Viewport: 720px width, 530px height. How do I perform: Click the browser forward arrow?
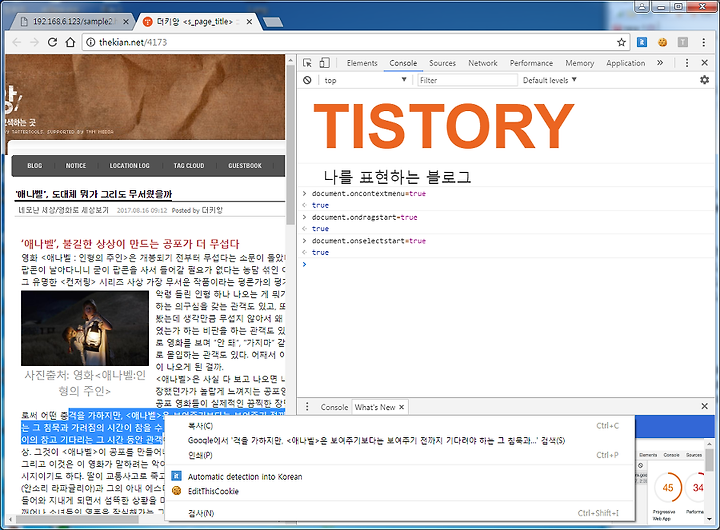(34, 42)
